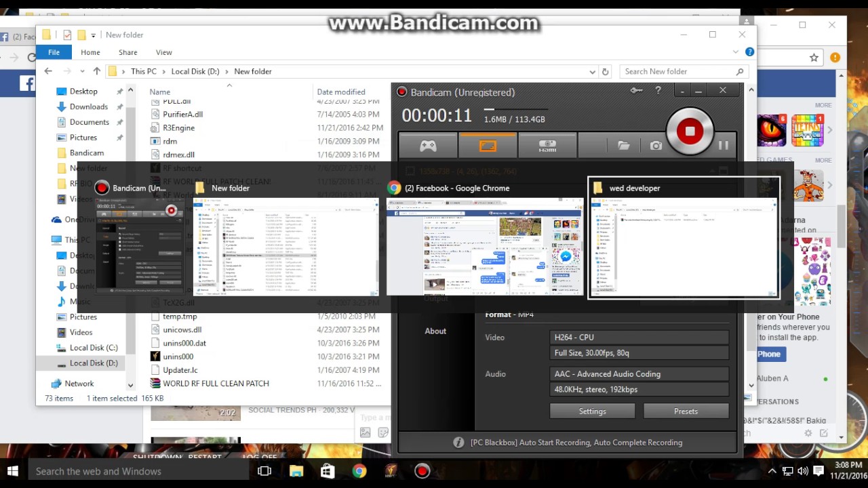Open the Share ribbon tab in Explorer
868x488 pixels.
click(x=127, y=52)
